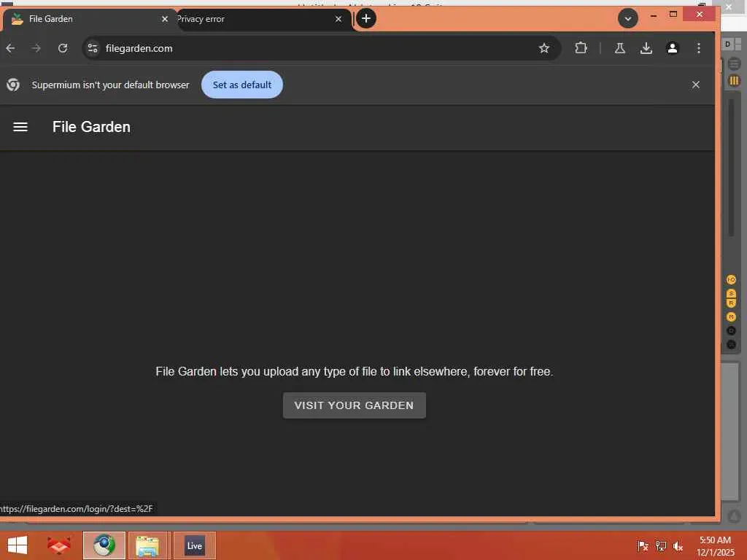Click the Supermium logo in the infobar
The height and width of the screenshot is (560, 747).
13,85
